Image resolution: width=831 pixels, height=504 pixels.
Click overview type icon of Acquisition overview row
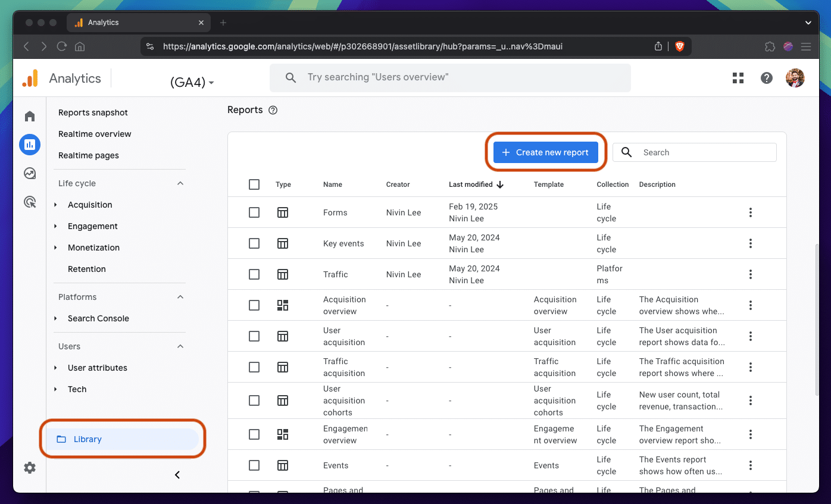coord(283,305)
